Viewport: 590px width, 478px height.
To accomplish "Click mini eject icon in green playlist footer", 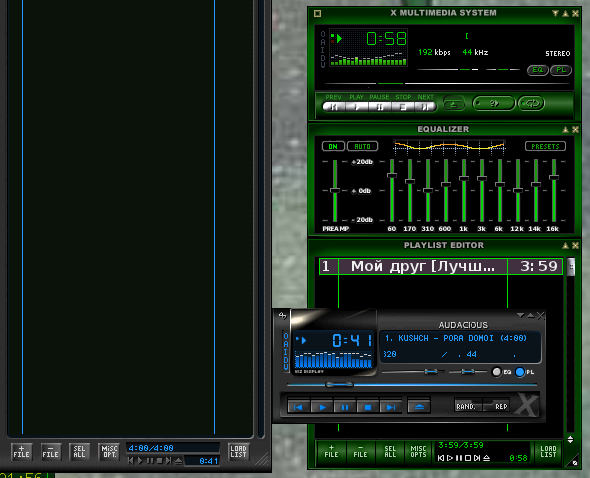I will click(487, 458).
